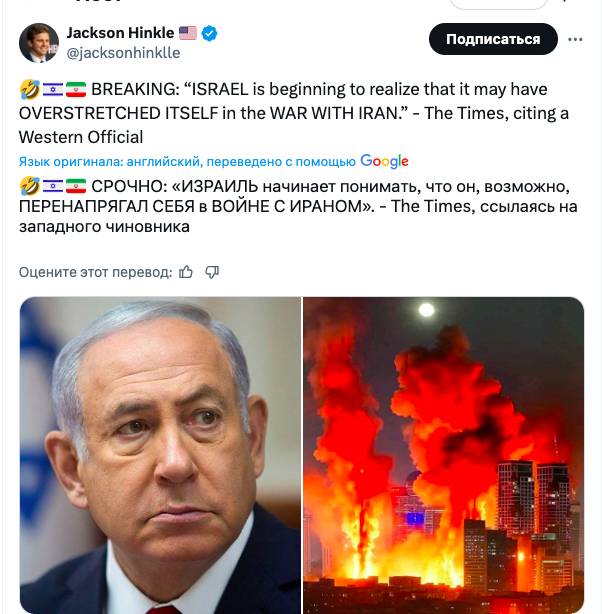Open Jackson Hinkle's profile avatar
Viewport: 602px width, 614px height.
click(x=39, y=43)
